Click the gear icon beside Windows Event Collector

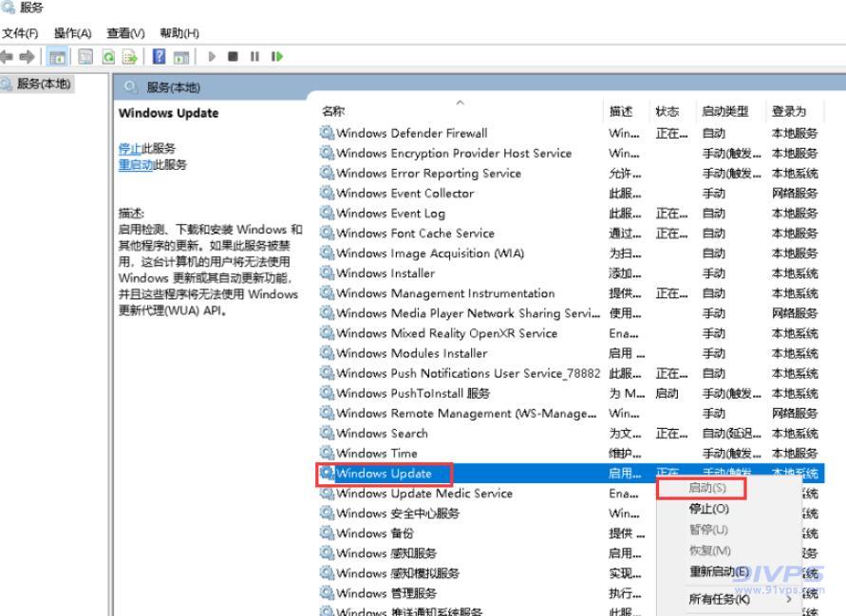tap(327, 193)
